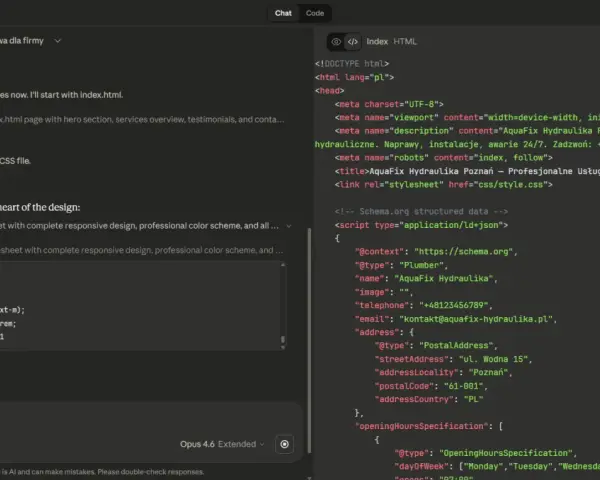The image size is (600, 480).
Task: Click the "AI and can make mistakes" disclaimer
Action: click(x=102, y=472)
